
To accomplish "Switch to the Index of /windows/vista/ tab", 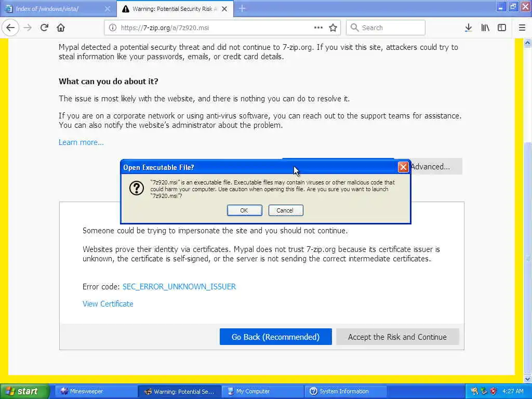I will 58,9.
